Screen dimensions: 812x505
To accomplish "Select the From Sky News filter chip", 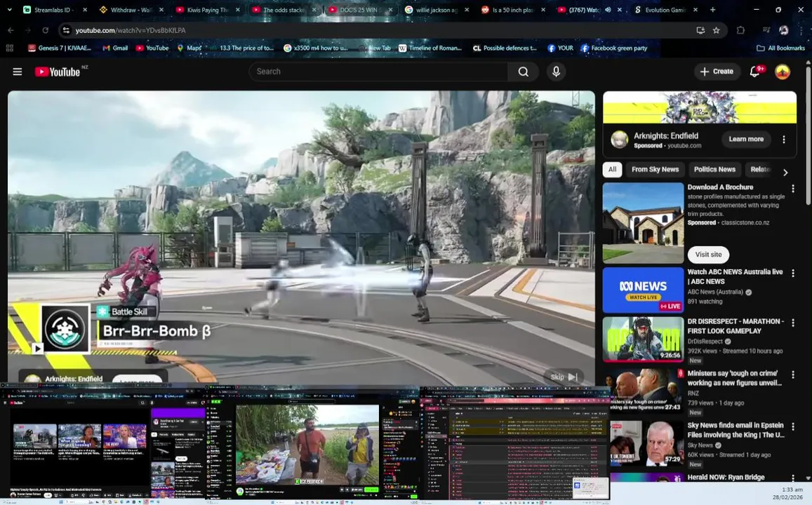I will pos(655,170).
